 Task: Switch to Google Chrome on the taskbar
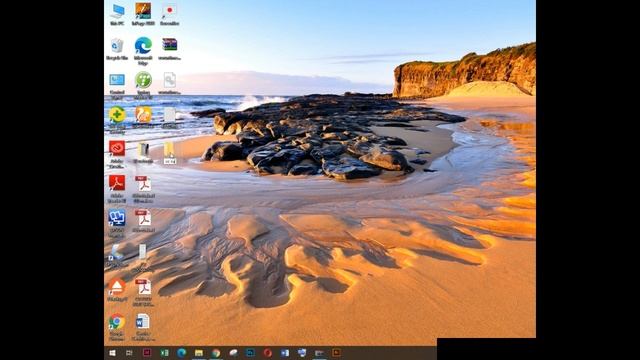pyautogui.click(x=216, y=353)
